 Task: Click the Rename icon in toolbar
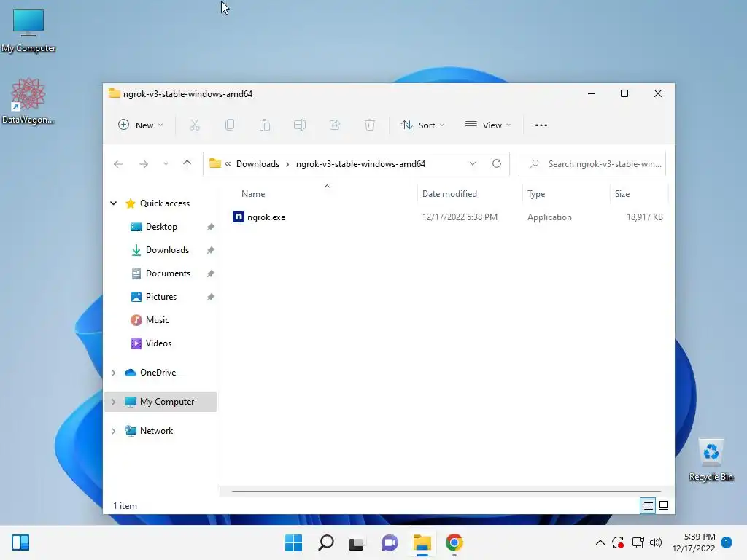click(300, 125)
